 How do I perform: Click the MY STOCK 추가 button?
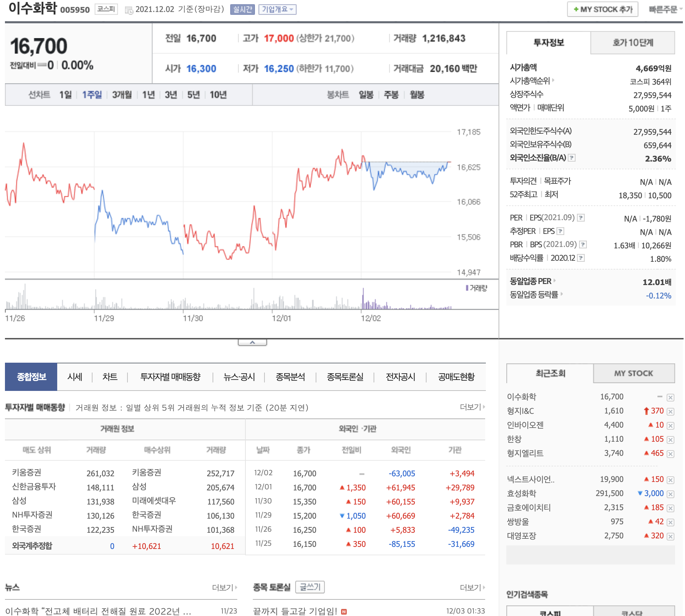(602, 10)
